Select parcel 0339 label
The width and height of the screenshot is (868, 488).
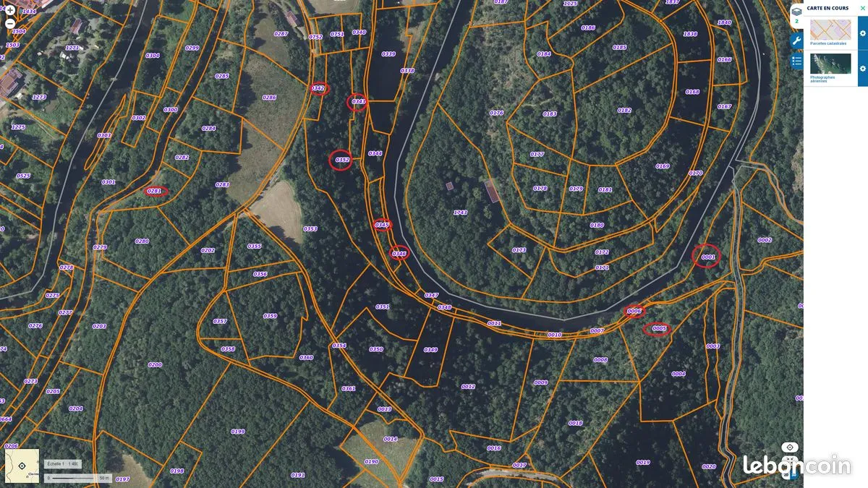[388, 54]
